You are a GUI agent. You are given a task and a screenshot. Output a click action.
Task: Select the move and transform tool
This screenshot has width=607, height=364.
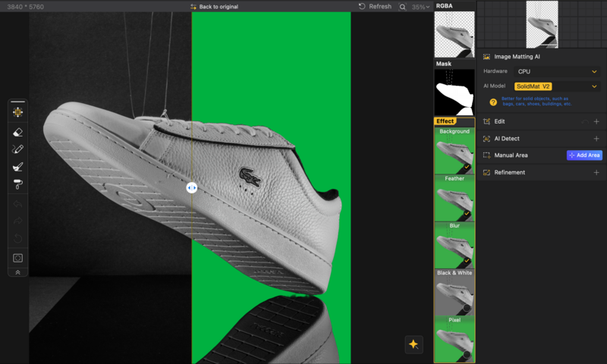point(17,112)
